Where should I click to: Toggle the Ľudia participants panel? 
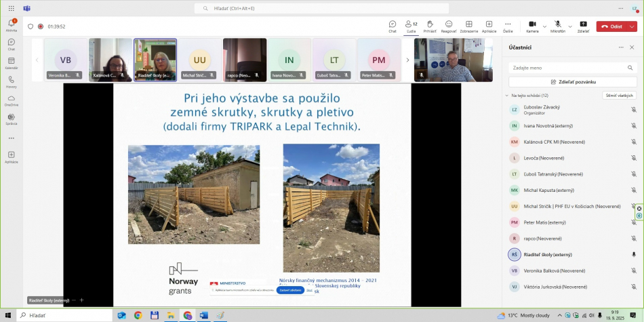[411, 26]
